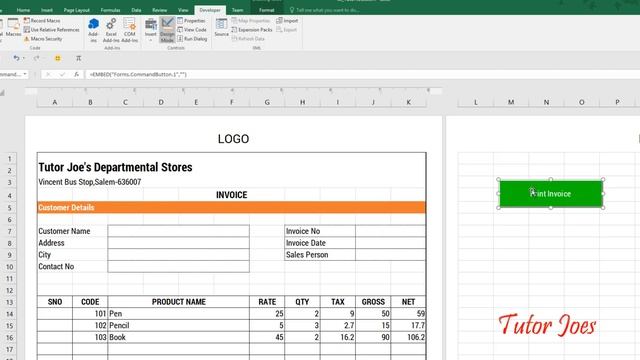The width and height of the screenshot is (640, 360).
Task: Click the LOGO header text
Action: [x=233, y=139]
